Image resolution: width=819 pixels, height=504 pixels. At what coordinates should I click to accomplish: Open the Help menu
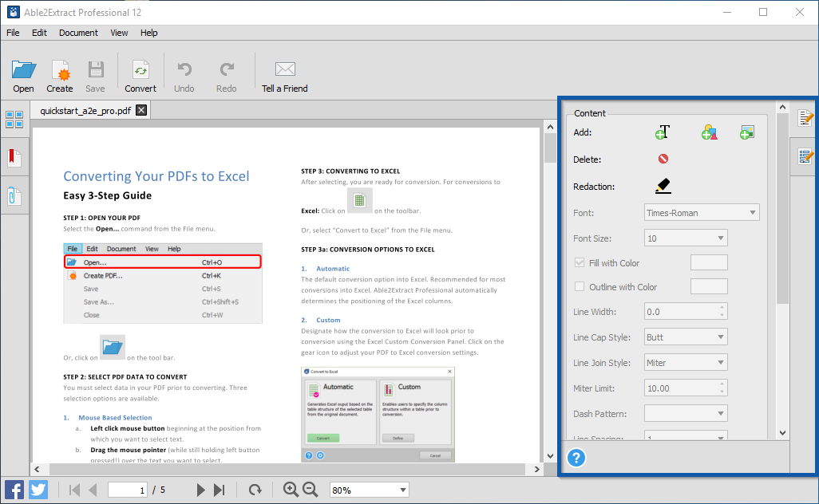[x=148, y=33]
